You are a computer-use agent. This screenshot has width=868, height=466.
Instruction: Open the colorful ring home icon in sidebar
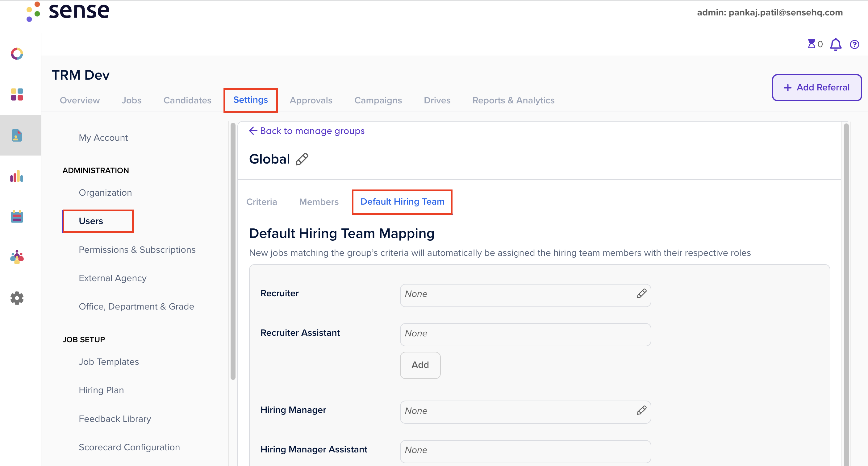click(17, 54)
